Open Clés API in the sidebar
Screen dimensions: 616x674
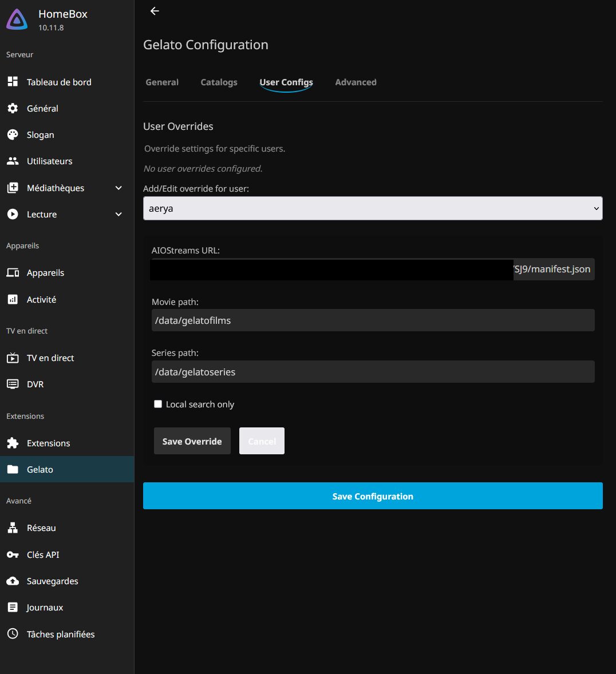(x=67, y=554)
